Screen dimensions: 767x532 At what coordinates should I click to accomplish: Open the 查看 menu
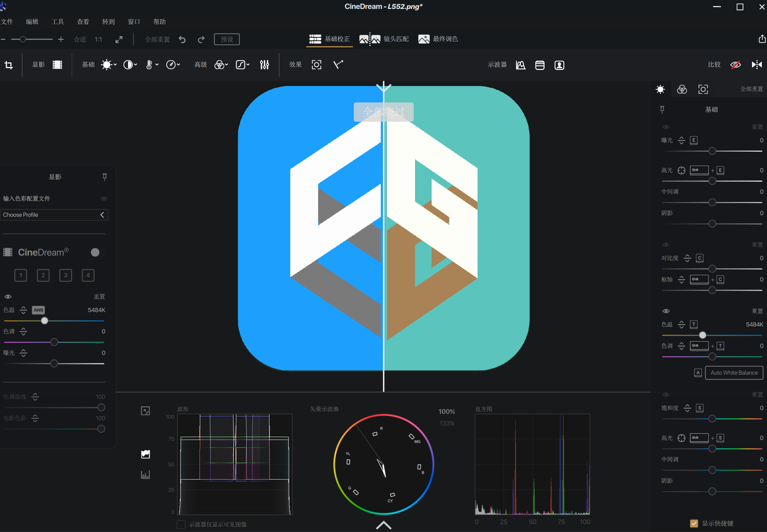83,22
